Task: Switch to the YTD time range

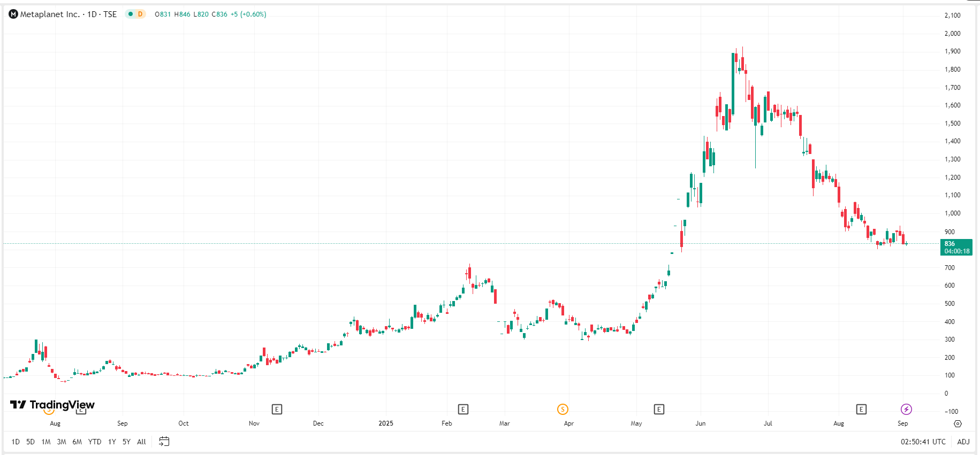Action: pyautogui.click(x=95, y=442)
